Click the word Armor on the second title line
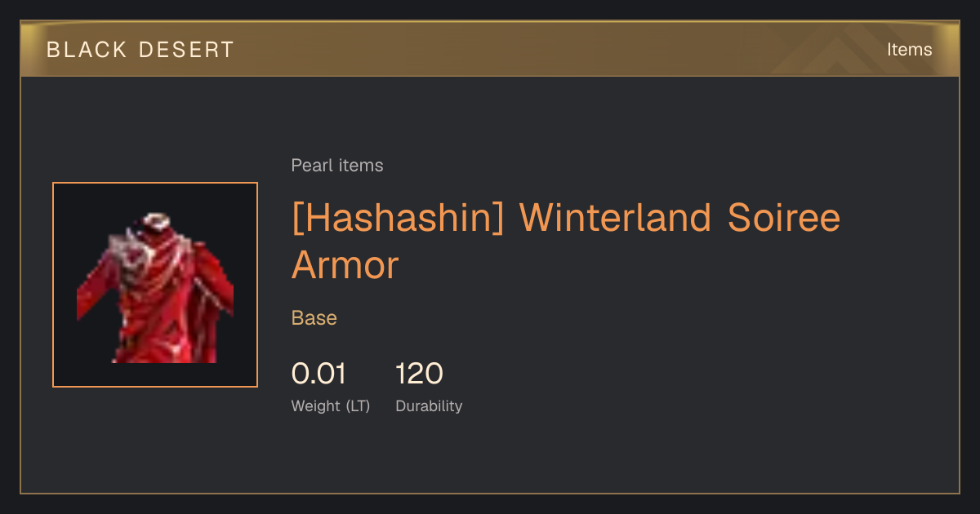Image resolution: width=980 pixels, height=514 pixels. (345, 265)
